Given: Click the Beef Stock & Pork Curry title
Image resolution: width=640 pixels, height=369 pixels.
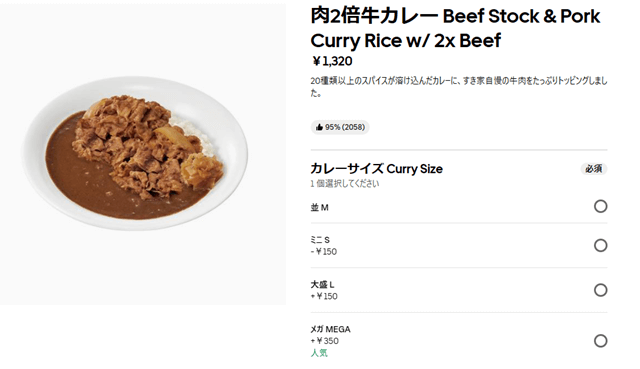Looking at the screenshot, I should [455, 28].
